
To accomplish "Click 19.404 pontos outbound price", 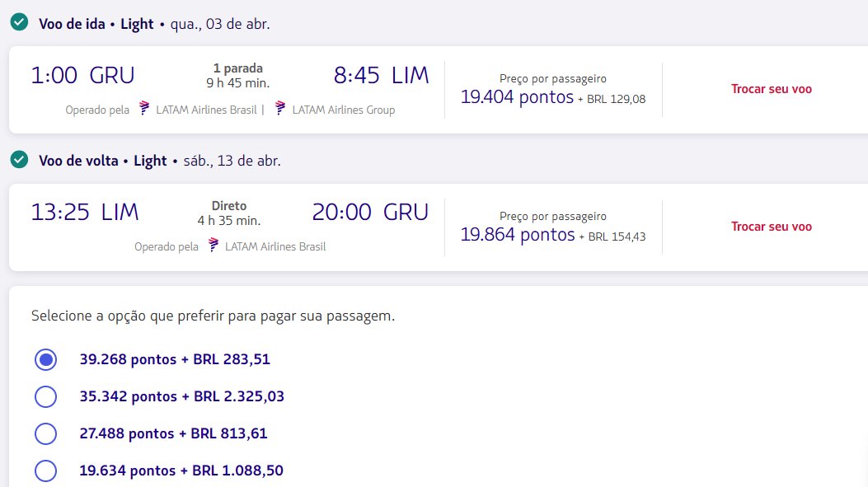I will click(517, 97).
